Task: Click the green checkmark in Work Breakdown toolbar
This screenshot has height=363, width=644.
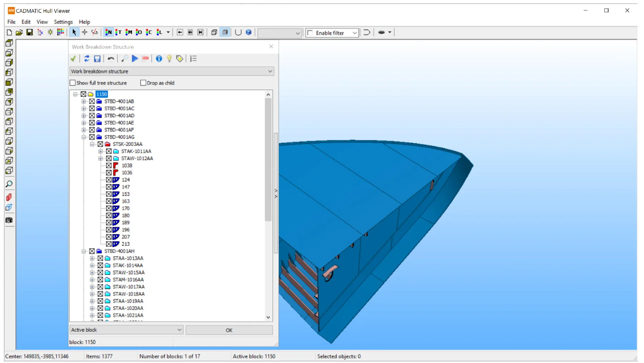Action: tap(73, 59)
